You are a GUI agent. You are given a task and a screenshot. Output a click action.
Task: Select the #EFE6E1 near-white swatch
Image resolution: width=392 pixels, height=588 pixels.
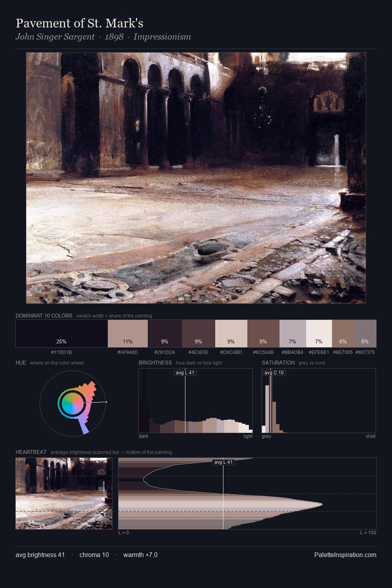click(x=319, y=334)
